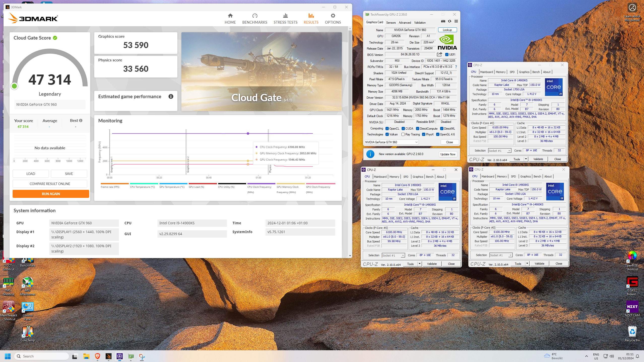Open Brave browser from the taskbar
Screen dimensions: 644x362
pos(98,356)
